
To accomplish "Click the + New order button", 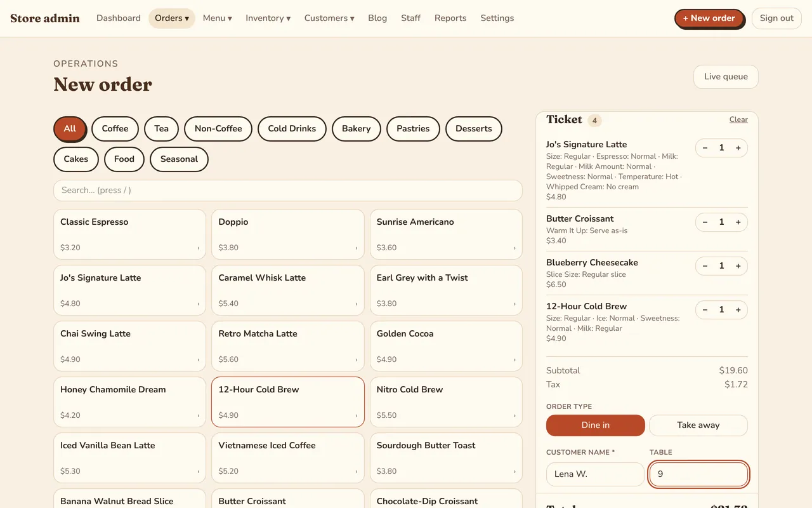I will [709, 18].
